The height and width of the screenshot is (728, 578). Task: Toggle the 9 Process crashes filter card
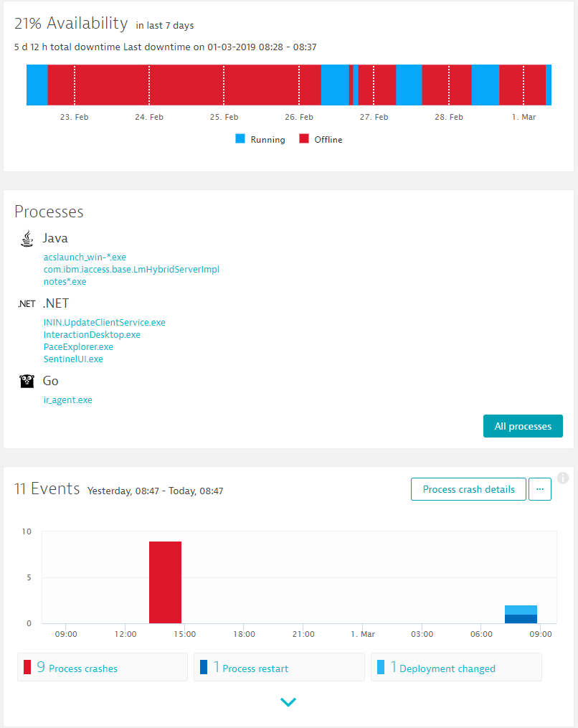coord(102,666)
